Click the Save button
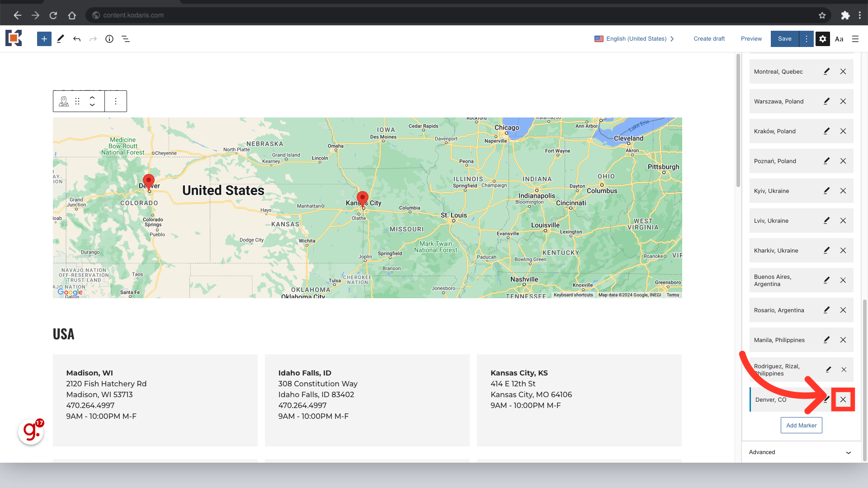Image resolution: width=868 pixels, height=488 pixels. pos(784,39)
